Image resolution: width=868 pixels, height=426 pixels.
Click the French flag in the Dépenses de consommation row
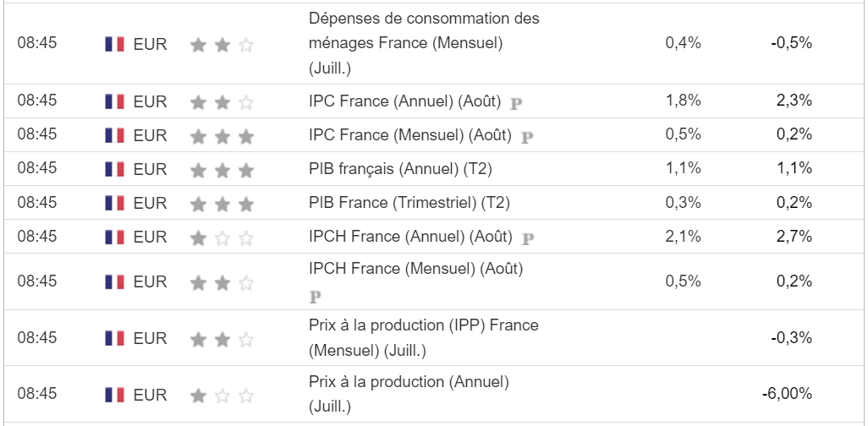pyautogui.click(x=114, y=44)
